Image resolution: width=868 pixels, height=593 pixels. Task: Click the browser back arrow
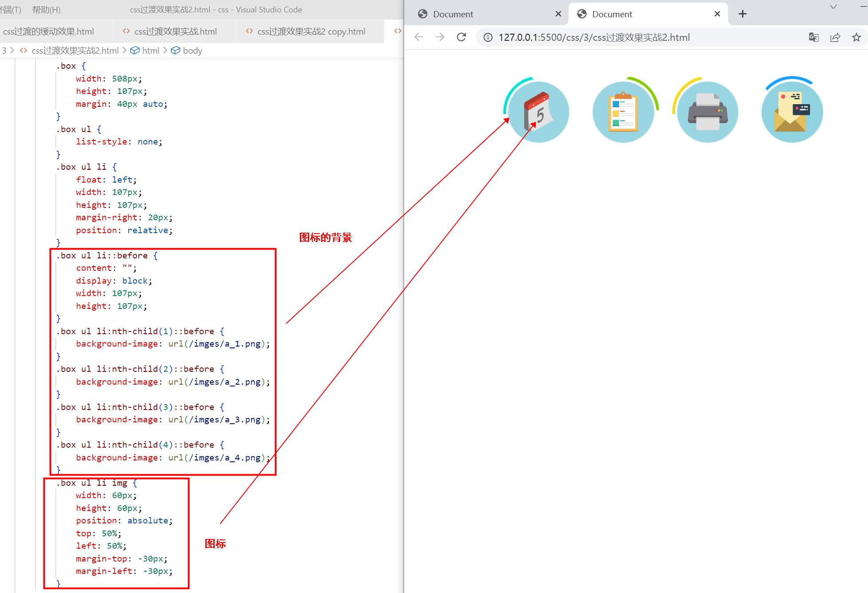(x=418, y=37)
